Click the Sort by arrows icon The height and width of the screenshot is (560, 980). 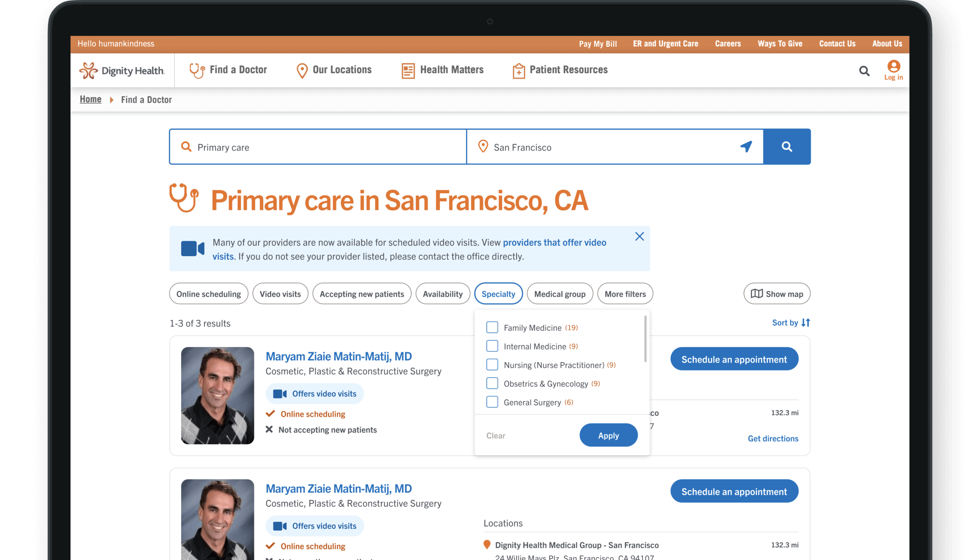pyautogui.click(x=805, y=322)
